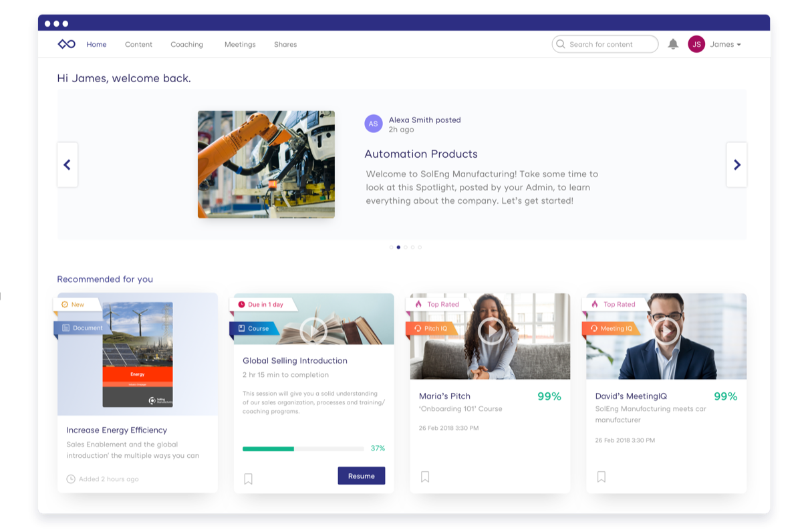Click the infinity logo icon
This screenshot has height=532, width=802.
coord(66,44)
